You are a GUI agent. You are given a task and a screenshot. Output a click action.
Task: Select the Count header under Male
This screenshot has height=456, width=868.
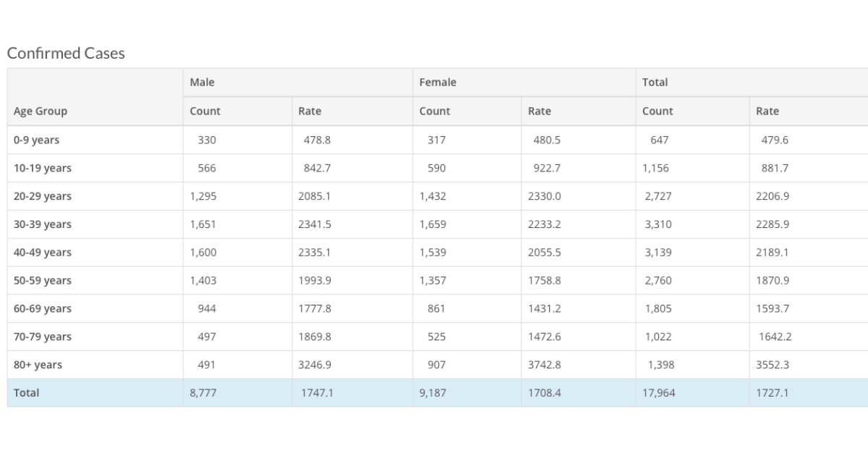[x=205, y=111]
